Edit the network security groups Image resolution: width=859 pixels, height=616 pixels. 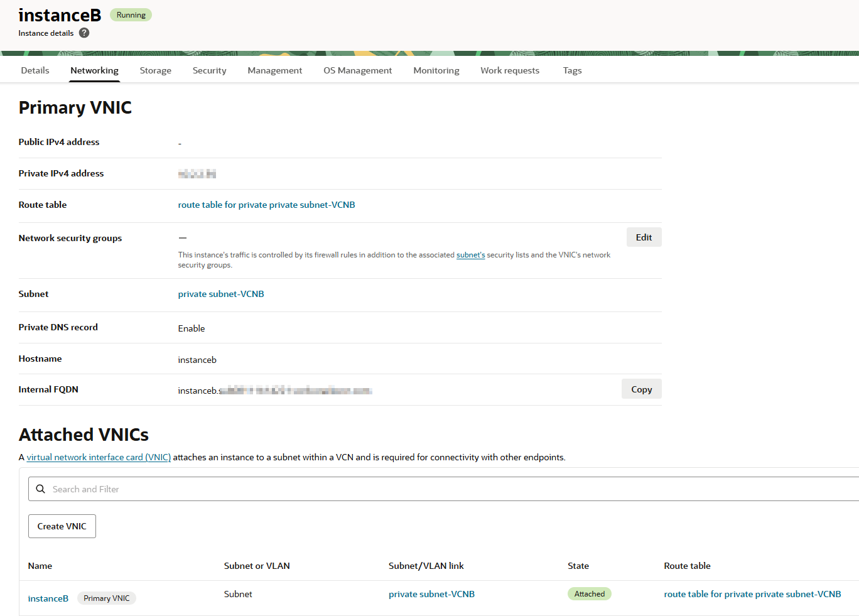pos(644,237)
